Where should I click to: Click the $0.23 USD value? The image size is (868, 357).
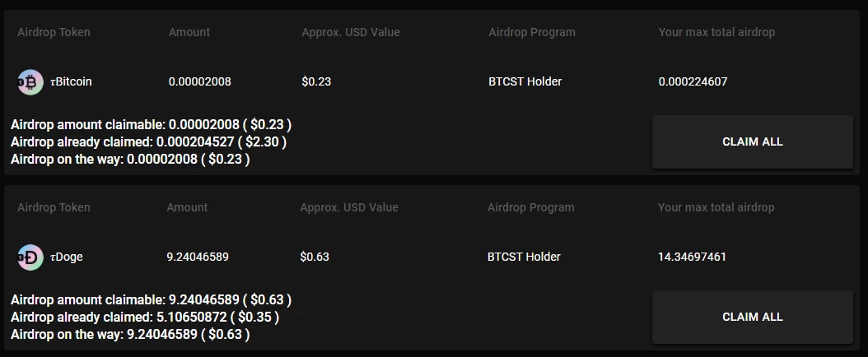click(x=316, y=81)
